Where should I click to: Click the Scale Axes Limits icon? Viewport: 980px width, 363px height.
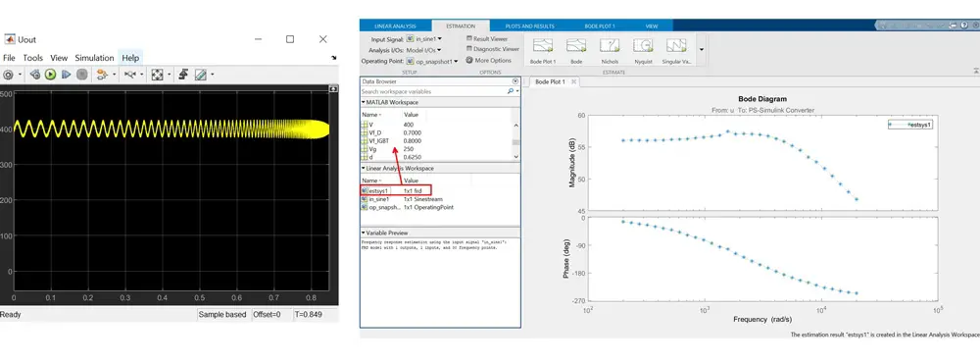157,75
